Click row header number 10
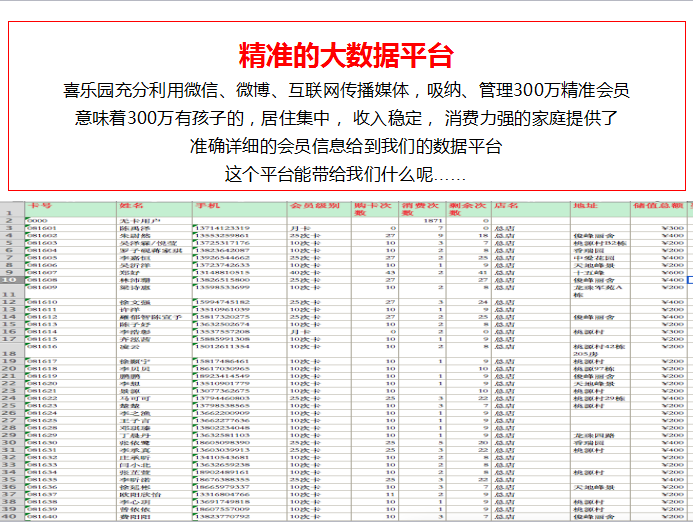693x522 pixels. (x=12, y=280)
